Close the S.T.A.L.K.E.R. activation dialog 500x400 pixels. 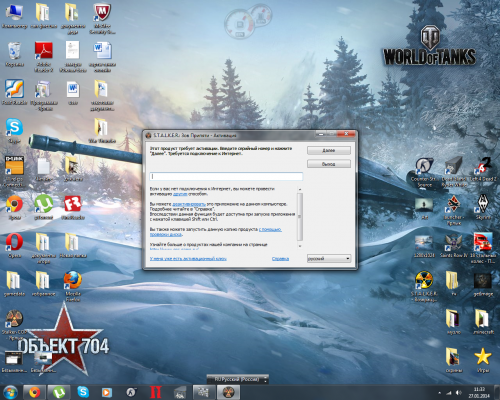pos(346,134)
